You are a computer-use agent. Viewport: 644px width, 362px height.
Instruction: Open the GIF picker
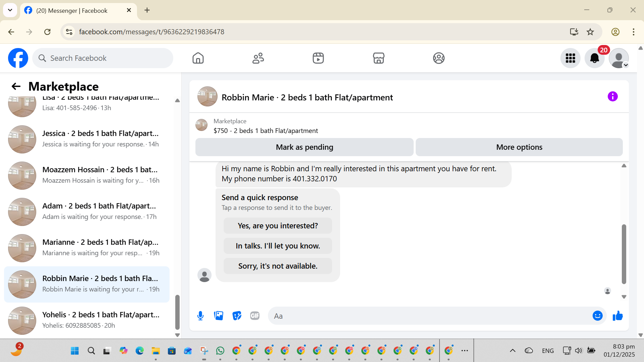pyautogui.click(x=255, y=316)
